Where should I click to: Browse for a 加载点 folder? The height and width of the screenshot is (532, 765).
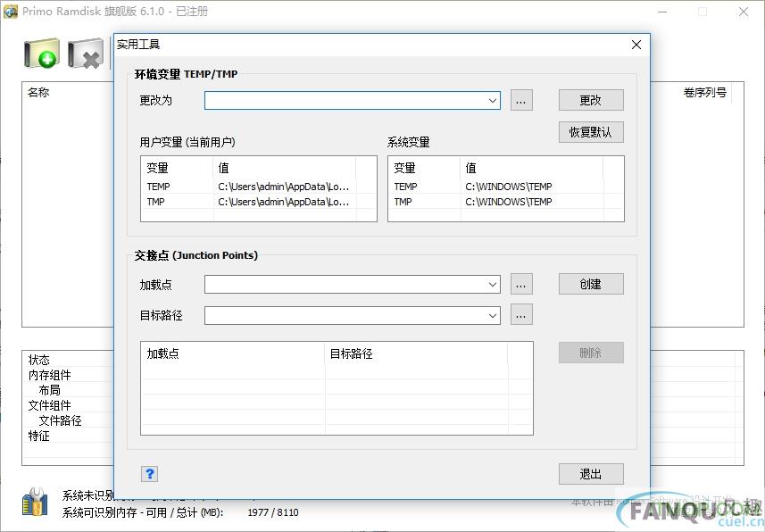coord(521,284)
